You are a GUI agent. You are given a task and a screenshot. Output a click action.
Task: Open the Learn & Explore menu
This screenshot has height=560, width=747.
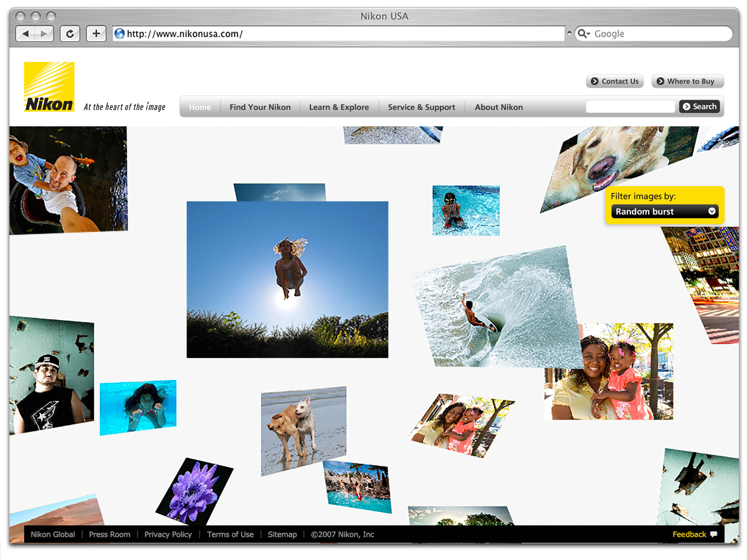coord(339,107)
